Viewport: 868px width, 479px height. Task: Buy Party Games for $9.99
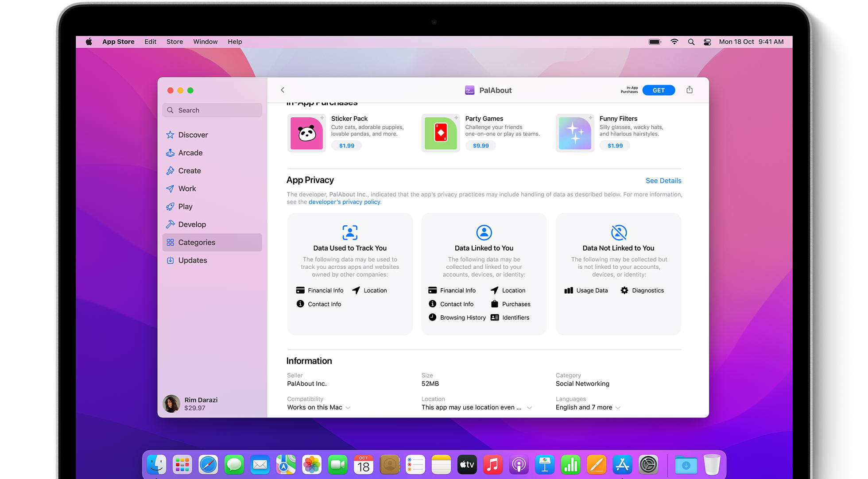pos(480,146)
